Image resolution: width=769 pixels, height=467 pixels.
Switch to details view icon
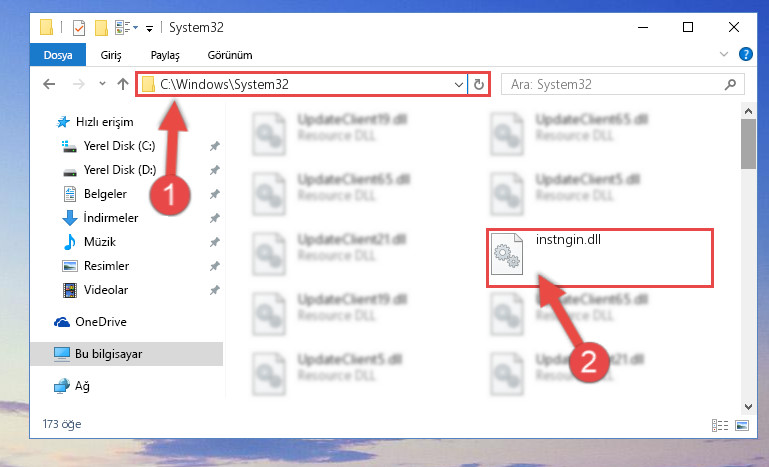tap(720, 425)
